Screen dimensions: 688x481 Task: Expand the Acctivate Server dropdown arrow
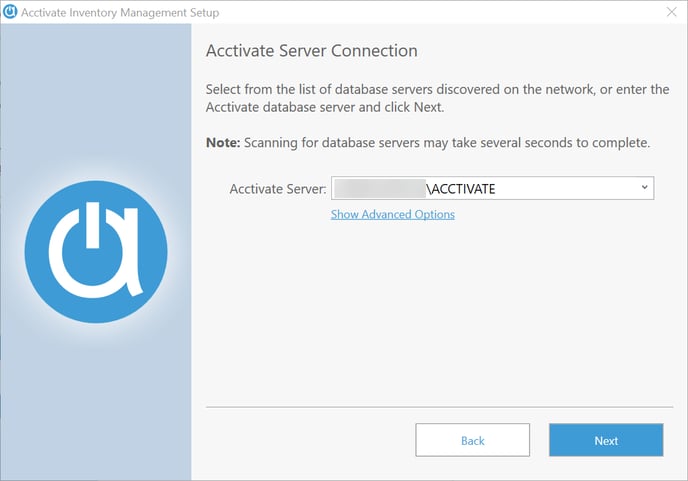pos(644,188)
